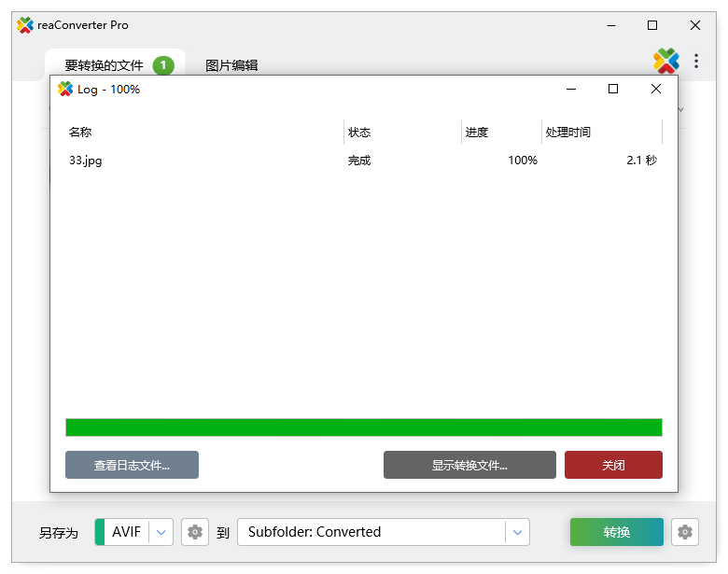Image resolution: width=728 pixels, height=574 pixels.
Task: Click the 100% progress cell for 33.jpg
Action: tap(523, 161)
